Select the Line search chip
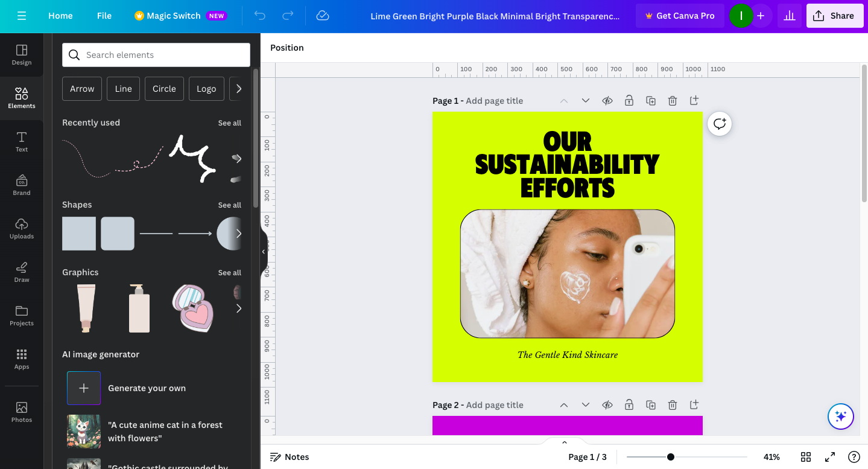868x469 pixels. (123, 89)
